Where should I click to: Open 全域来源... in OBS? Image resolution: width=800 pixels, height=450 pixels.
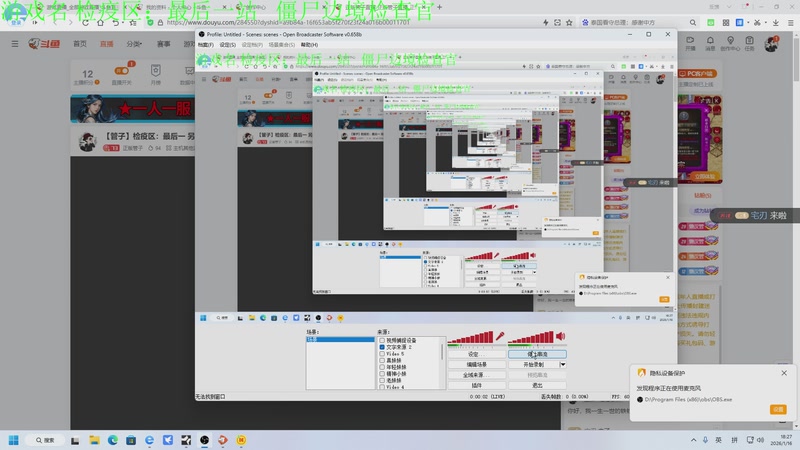(x=477, y=375)
